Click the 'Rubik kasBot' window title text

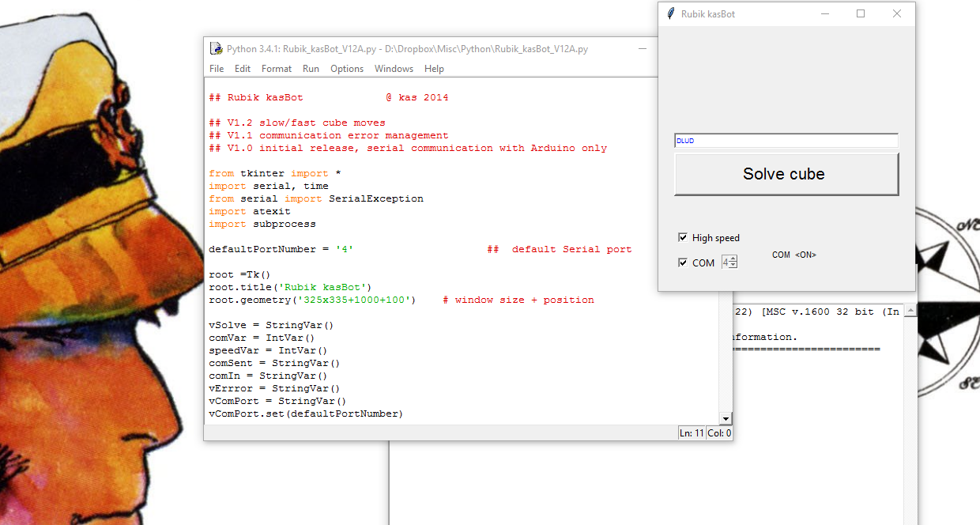pos(708,13)
